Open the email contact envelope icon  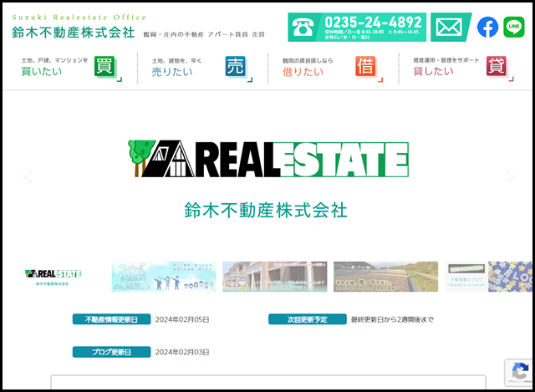pos(451,28)
